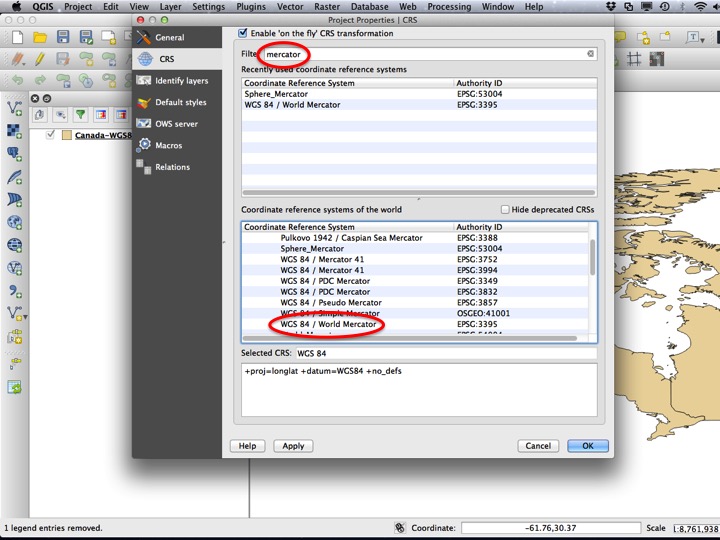720x540 pixels.
Task: Click the green-arrow grid icon in sidebar
Action: [14, 387]
